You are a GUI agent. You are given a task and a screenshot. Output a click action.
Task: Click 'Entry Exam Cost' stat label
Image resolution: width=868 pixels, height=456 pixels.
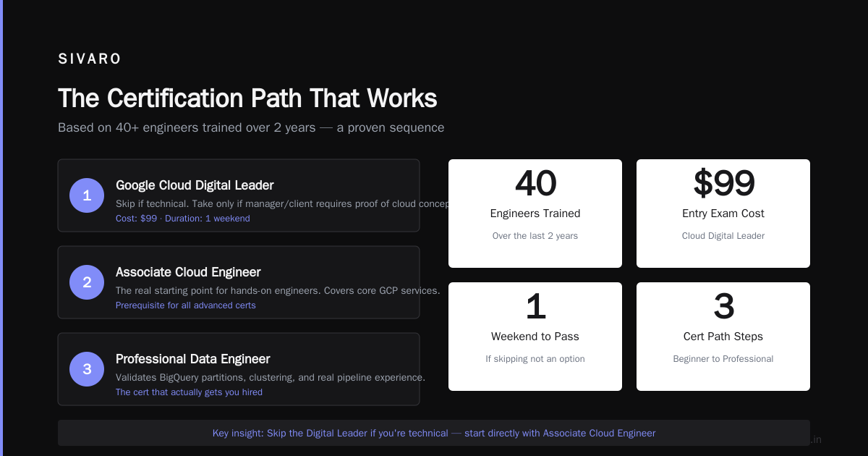point(723,214)
